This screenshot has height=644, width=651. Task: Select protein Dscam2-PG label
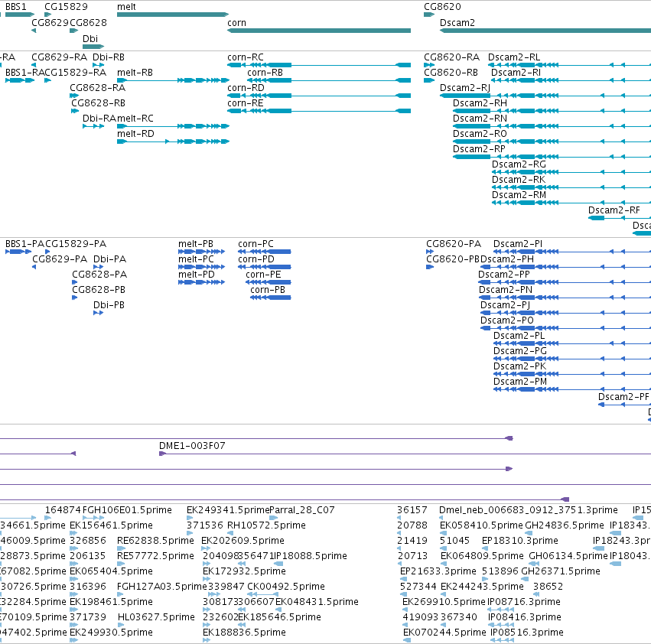pyautogui.click(x=520, y=351)
